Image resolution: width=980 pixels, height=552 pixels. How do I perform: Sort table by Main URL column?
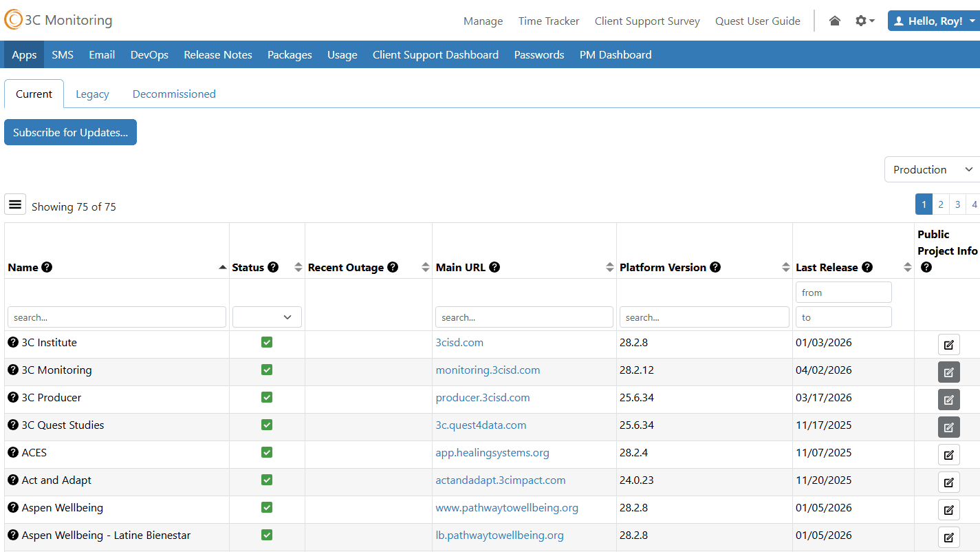pyautogui.click(x=610, y=267)
